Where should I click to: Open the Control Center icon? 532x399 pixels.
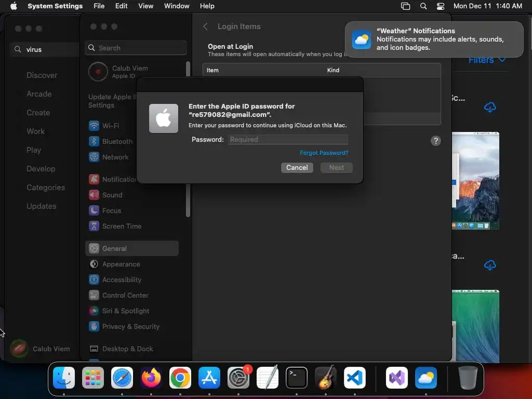pos(94,296)
